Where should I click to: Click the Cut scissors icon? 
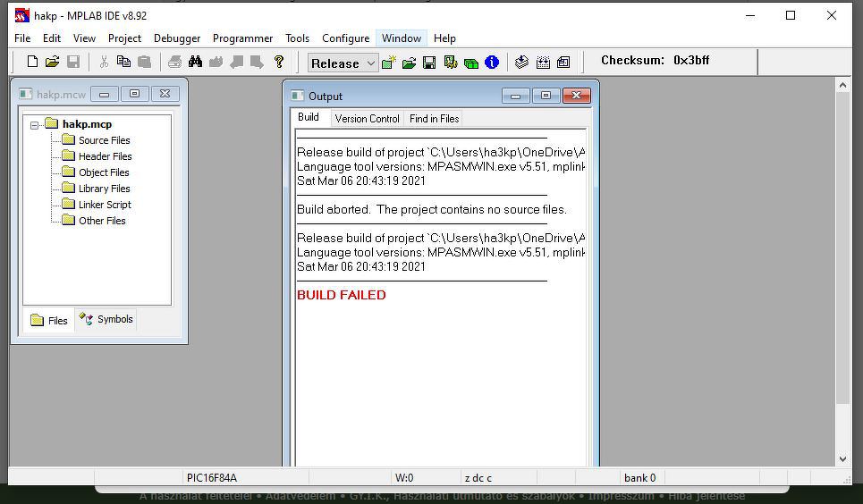(x=104, y=62)
